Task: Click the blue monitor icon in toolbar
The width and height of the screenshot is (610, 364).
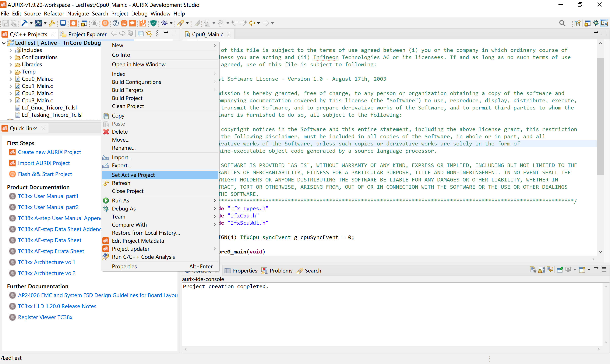Action: [63, 23]
